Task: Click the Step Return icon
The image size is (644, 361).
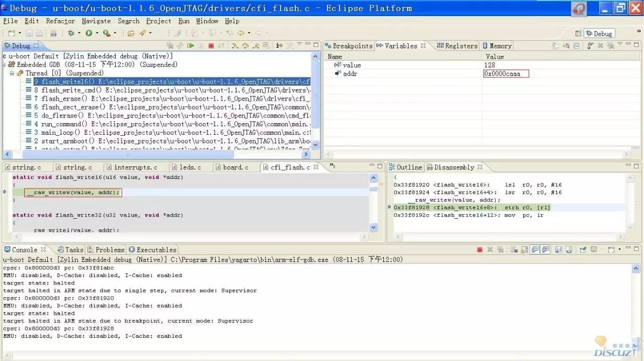Action: click(x=256, y=46)
